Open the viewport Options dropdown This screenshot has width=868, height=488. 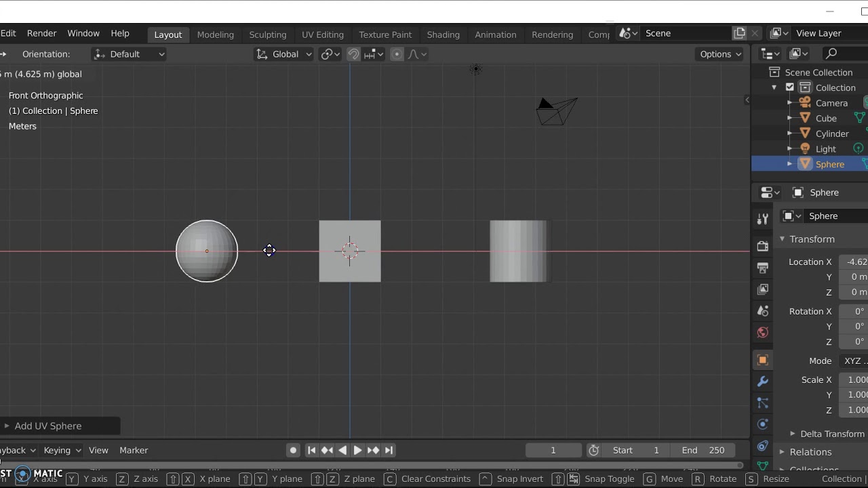tap(720, 54)
